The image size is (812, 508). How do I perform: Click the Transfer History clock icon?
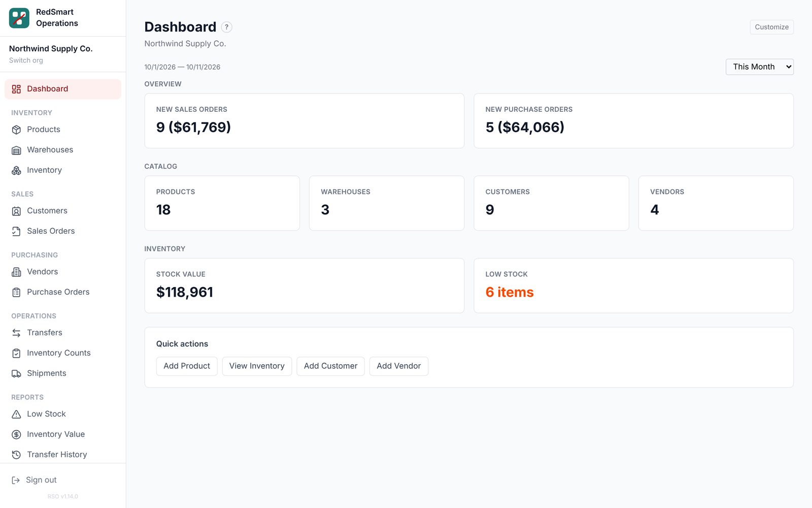tap(16, 455)
